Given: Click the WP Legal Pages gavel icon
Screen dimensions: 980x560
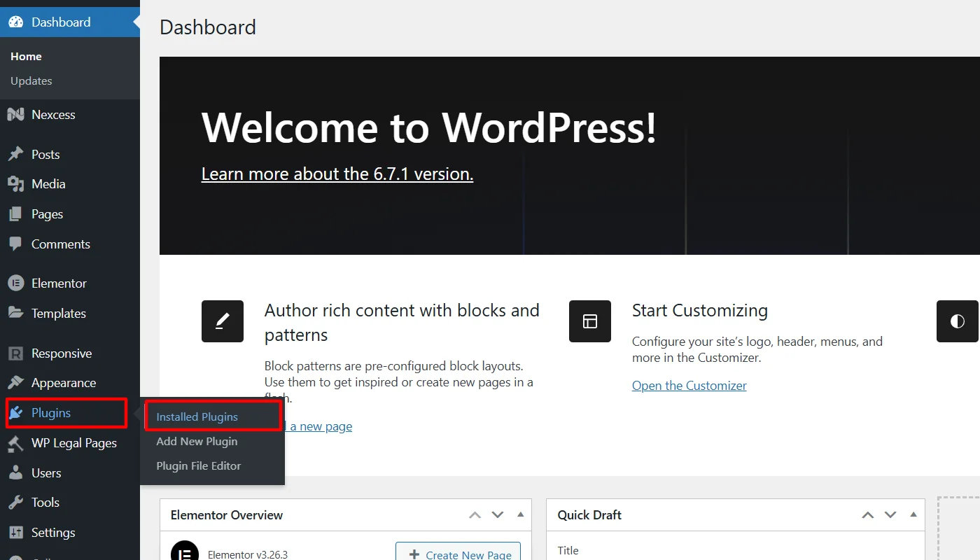Looking at the screenshot, I should click(x=15, y=443).
